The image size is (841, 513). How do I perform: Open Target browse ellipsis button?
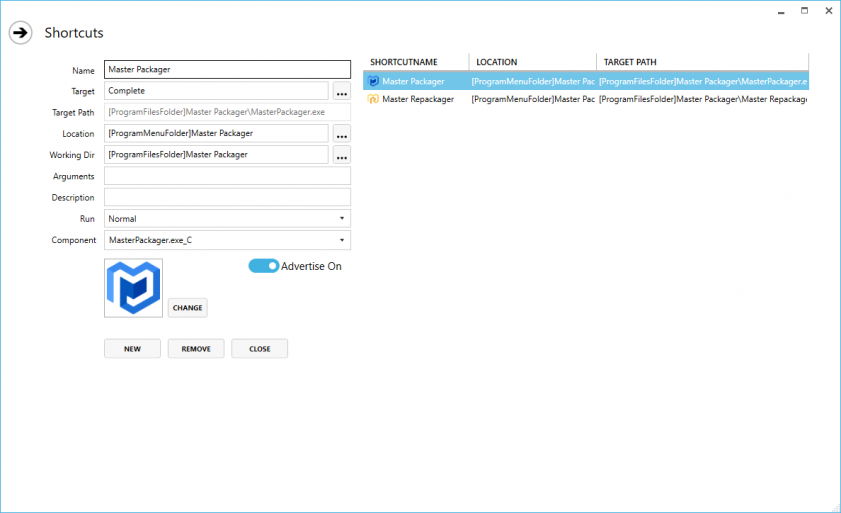[342, 91]
